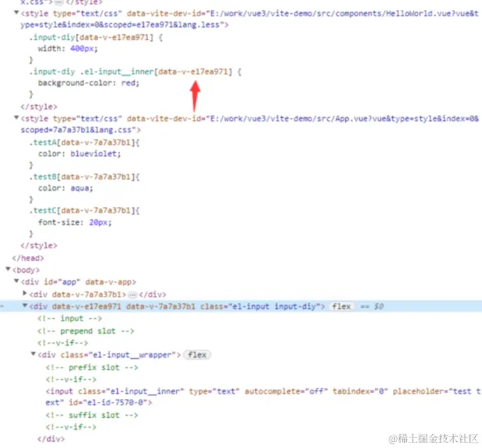
Task: Select the closing </style> tag above </head>
Action: (39, 246)
